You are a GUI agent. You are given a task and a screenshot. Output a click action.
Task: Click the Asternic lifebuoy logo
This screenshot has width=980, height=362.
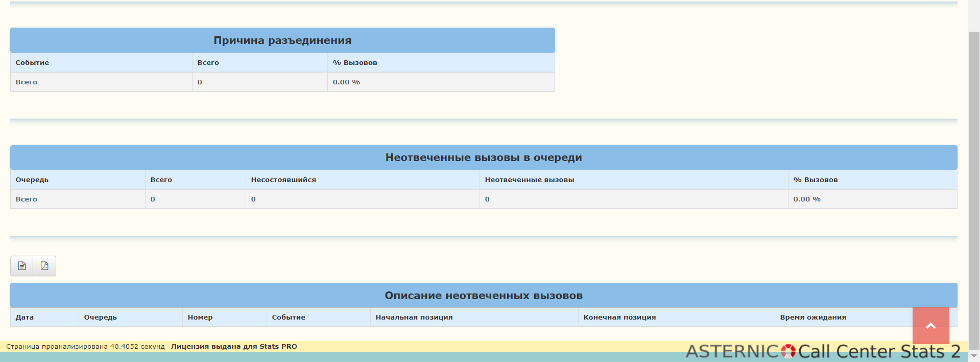pyautogui.click(x=788, y=351)
